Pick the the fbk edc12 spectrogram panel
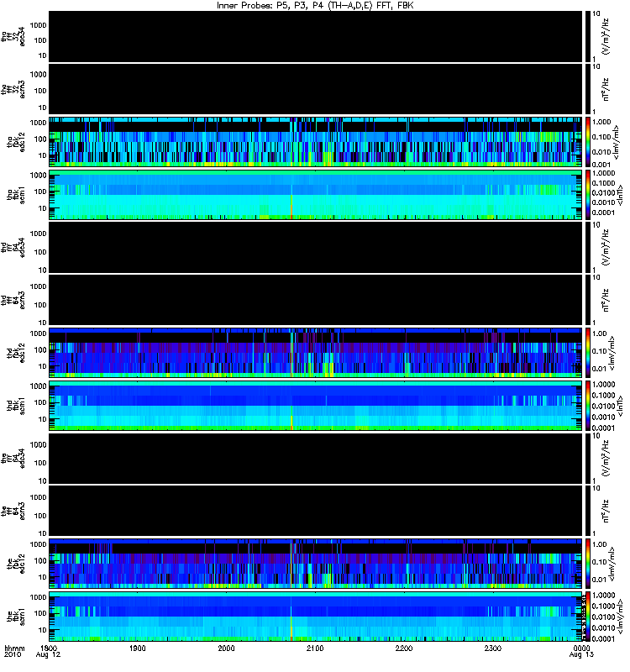 click(316, 564)
